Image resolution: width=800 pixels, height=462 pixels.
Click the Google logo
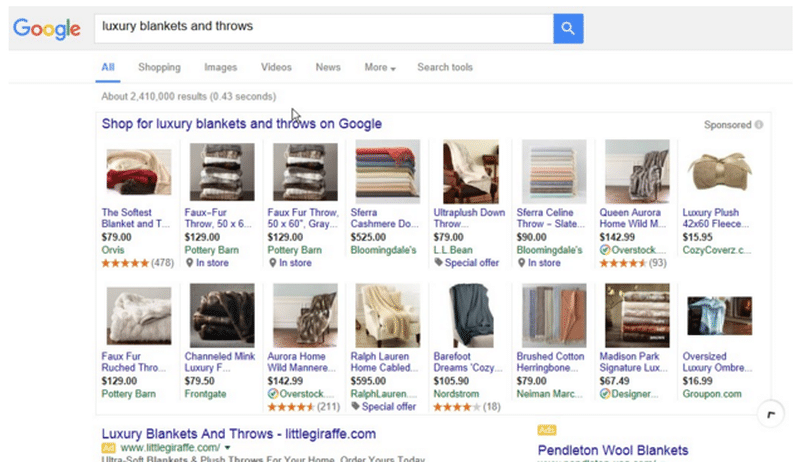46,28
